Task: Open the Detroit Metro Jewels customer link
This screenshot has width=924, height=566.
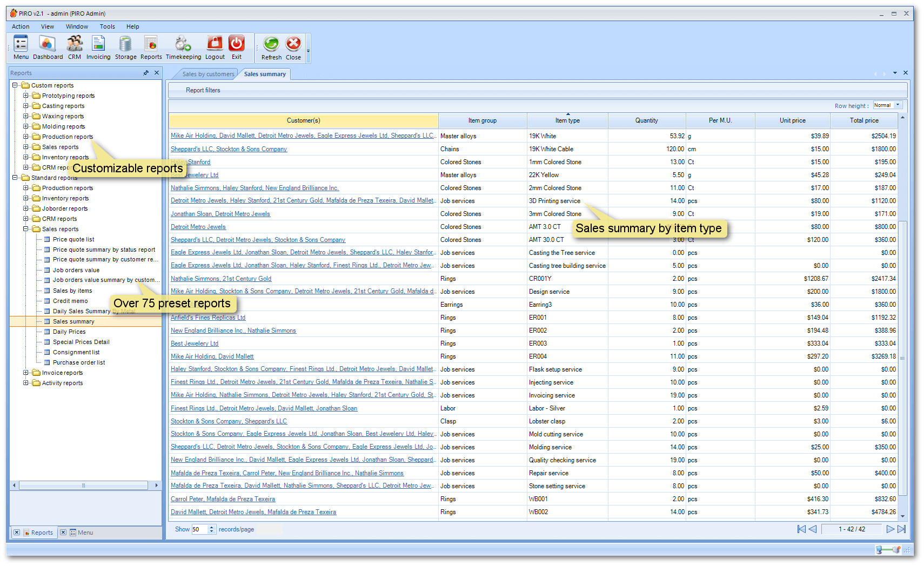Action: pyautogui.click(x=198, y=227)
